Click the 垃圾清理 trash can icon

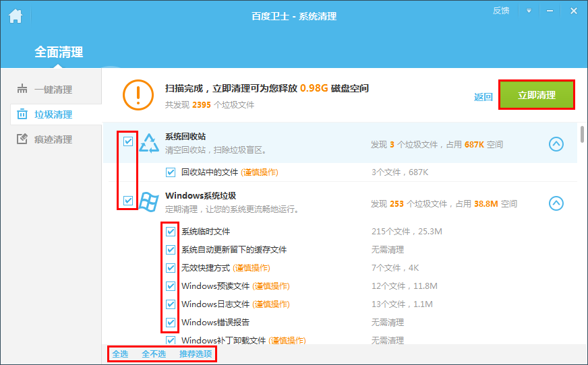click(x=22, y=114)
